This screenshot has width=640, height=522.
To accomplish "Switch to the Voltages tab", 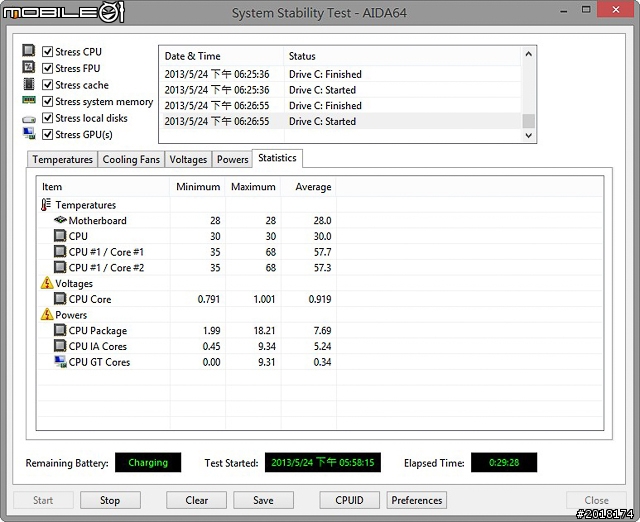I will pos(188,159).
